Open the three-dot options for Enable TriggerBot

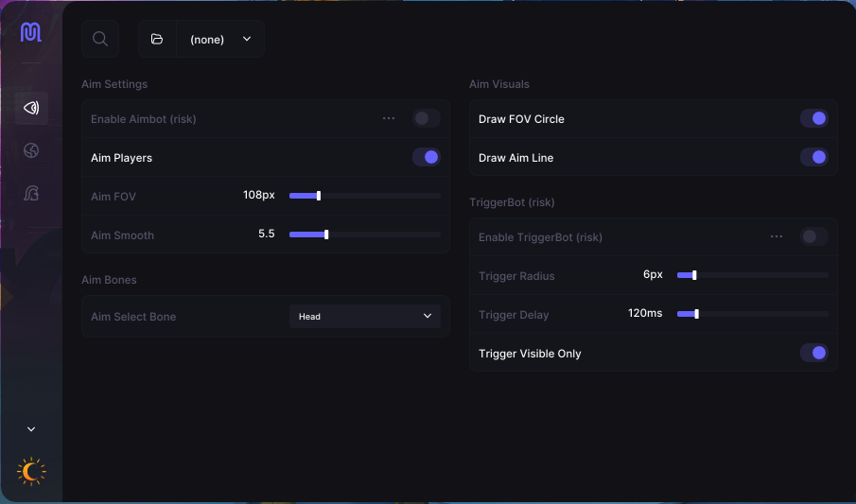pyautogui.click(x=777, y=236)
